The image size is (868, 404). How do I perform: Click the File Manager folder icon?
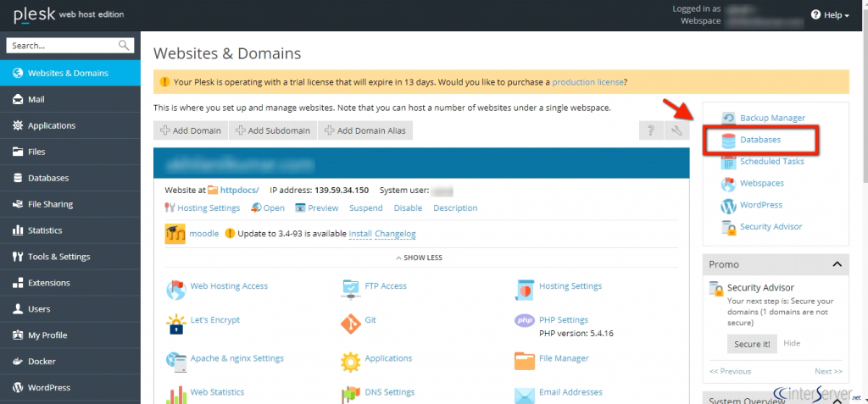point(525,362)
